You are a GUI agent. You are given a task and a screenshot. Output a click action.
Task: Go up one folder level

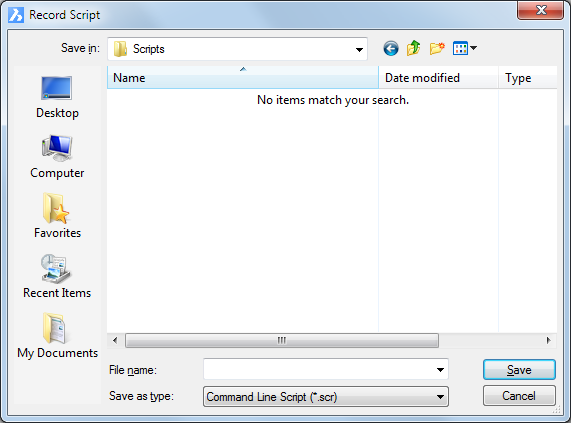point(414,48)
